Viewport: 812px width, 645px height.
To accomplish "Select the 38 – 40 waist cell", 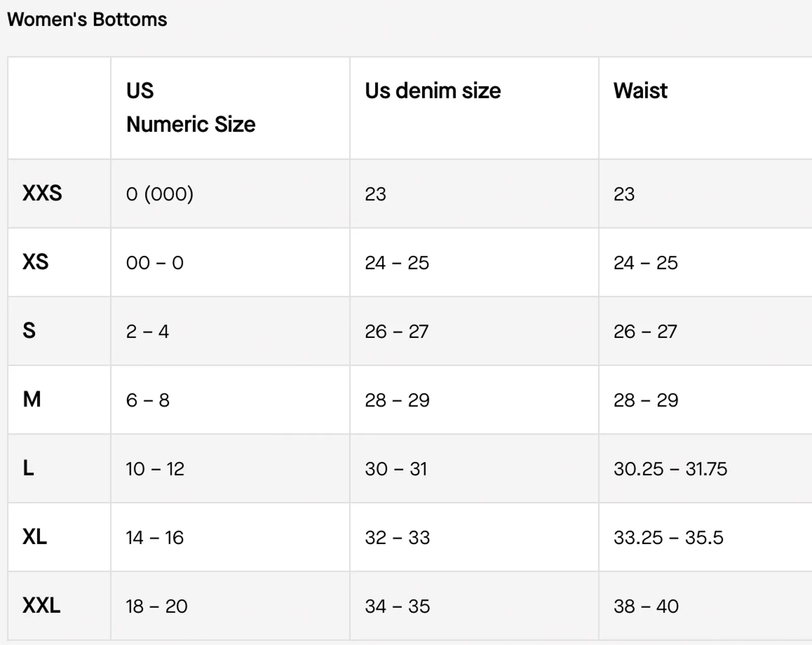I will [646, 606].
